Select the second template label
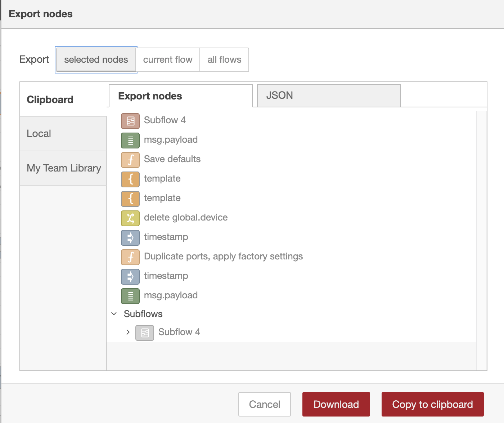 pyautogui.click(x=162, y=198)
